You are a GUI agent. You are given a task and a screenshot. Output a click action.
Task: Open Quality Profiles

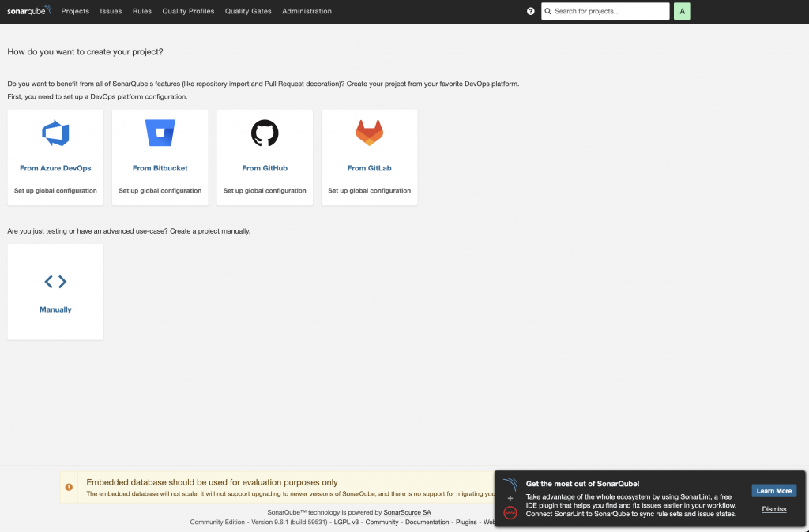[x=188, y=11]
